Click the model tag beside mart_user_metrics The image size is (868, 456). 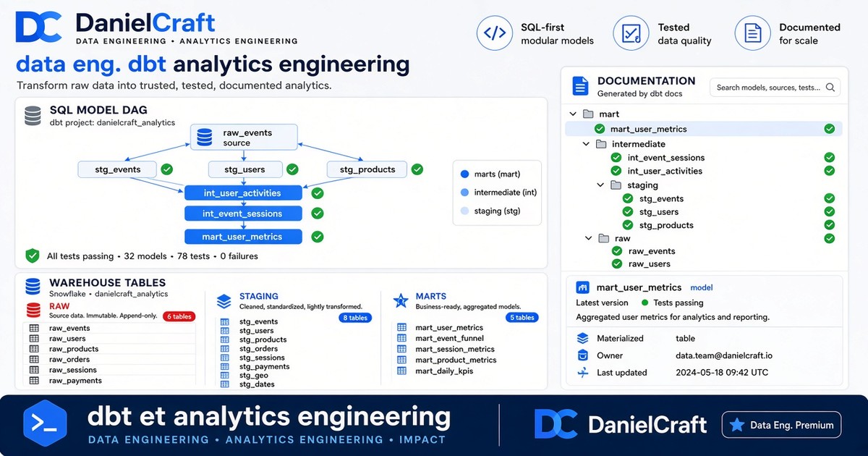click(702, 287)
